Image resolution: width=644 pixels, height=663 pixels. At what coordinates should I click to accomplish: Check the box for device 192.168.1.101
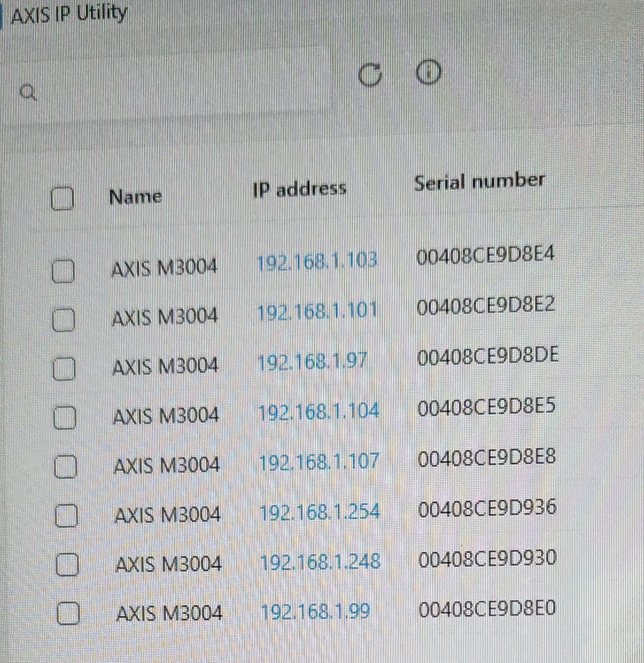(63, 319)
